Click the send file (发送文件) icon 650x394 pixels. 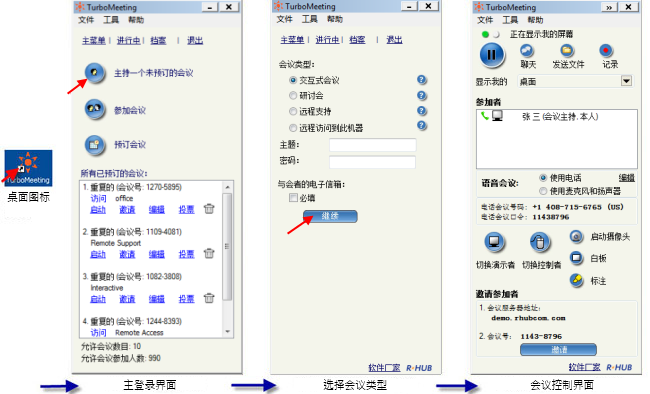(566, 51)
